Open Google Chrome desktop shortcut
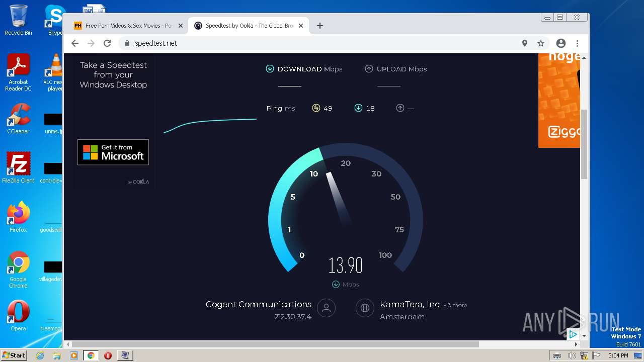644x362 pixels. pos(18,270)
